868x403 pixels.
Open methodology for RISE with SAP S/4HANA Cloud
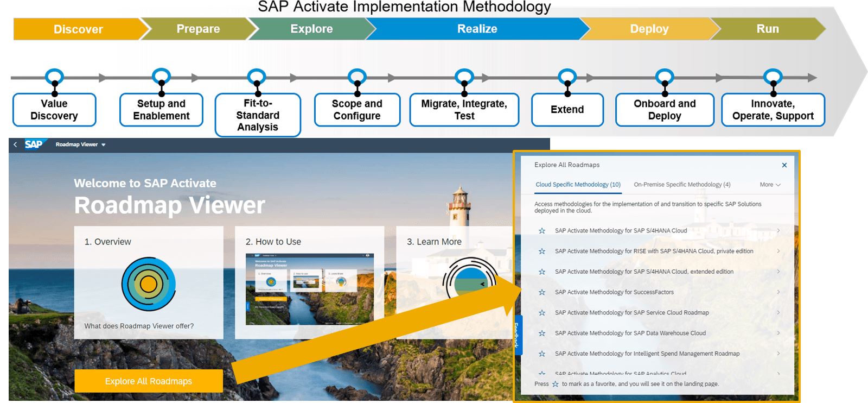click(654, 251)
